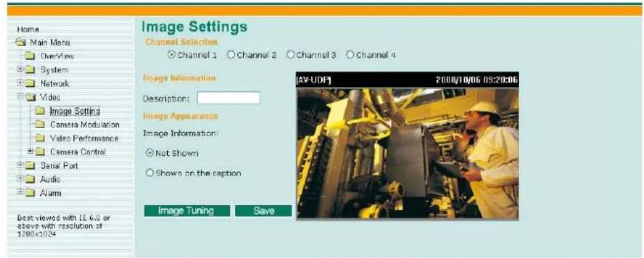Click the System folder icon
The width and height of the screenshot is (644, 258).
coord(29,70)
